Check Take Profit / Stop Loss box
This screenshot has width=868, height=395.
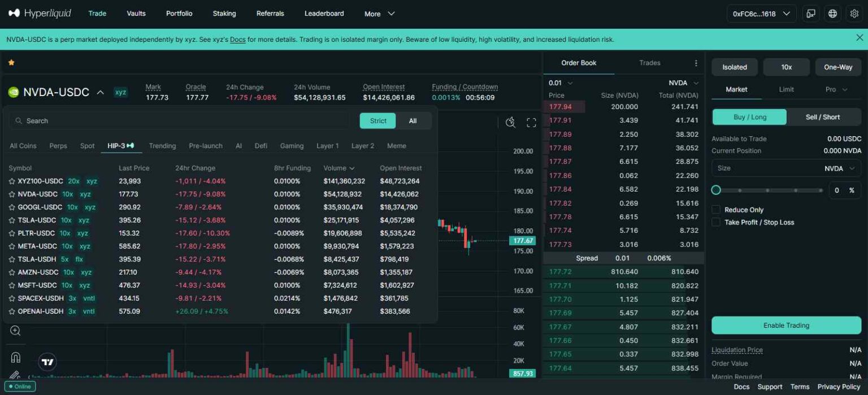716,222
